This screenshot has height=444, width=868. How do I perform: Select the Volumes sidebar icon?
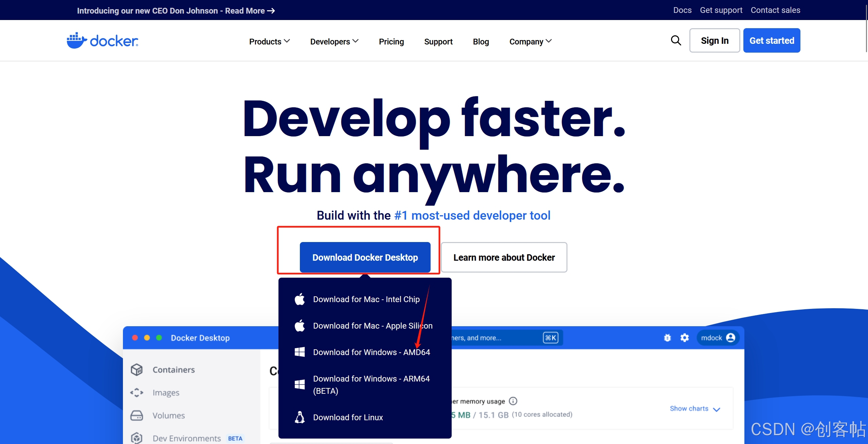(x=137, y=415)
